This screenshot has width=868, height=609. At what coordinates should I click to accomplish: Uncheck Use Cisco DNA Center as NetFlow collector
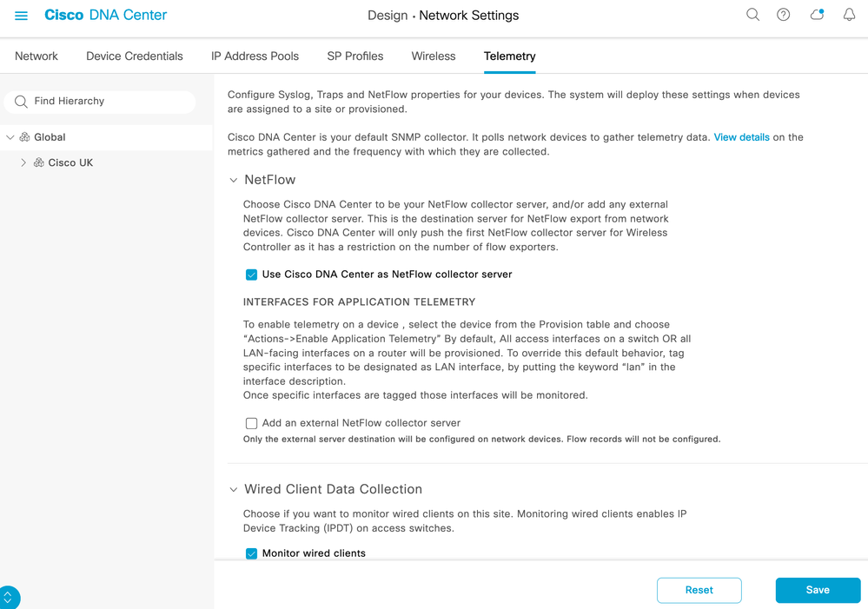point(251,275)
